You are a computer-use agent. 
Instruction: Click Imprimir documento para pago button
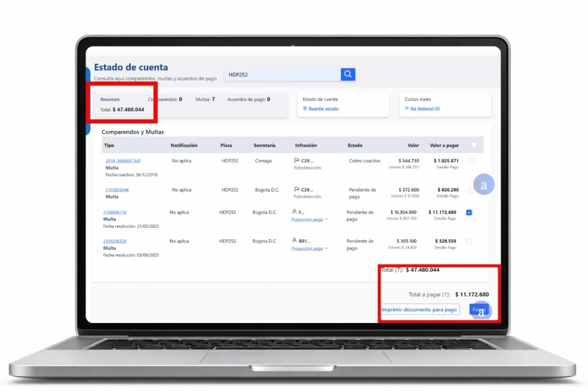pos(419,309)
